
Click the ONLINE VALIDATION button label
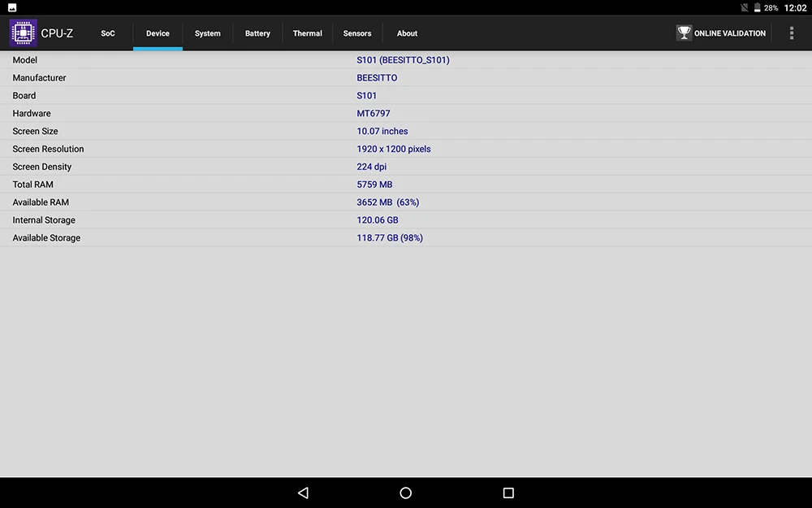tap(730, 33)
